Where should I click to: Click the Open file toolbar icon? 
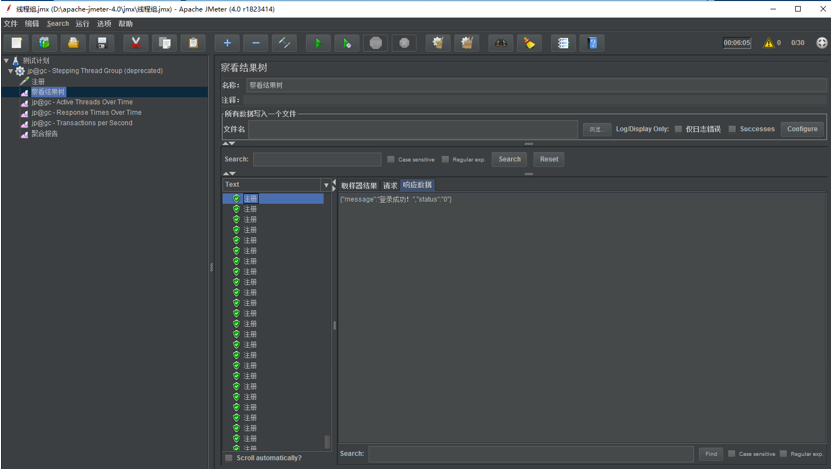point(73,43)
